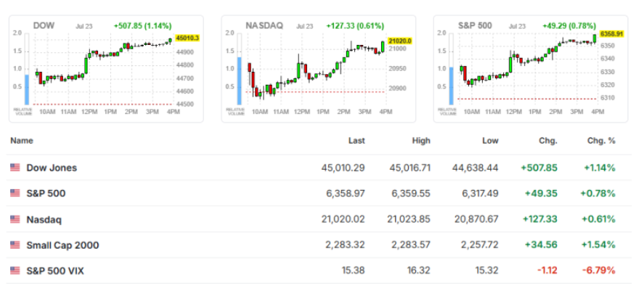
Task: Click the US flag icon beside Small Cap 2000
Action: (15, 245)
